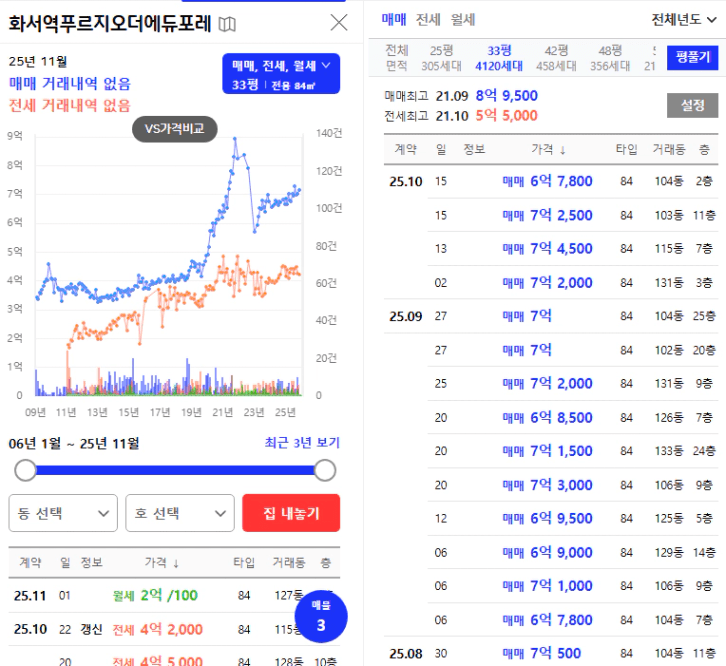The height and width of the screenshot is (666, 726).
Task: Select the 매매 6억 8,500 126동 row
Action: [573, 417]
